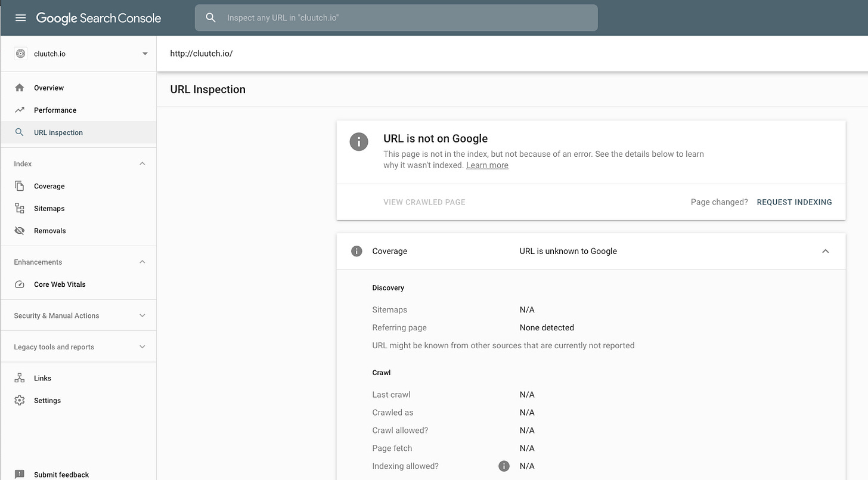The image size is (868, 480).
Task: Click the 'Crawl allowed?' label
Action: click(400, 431)
